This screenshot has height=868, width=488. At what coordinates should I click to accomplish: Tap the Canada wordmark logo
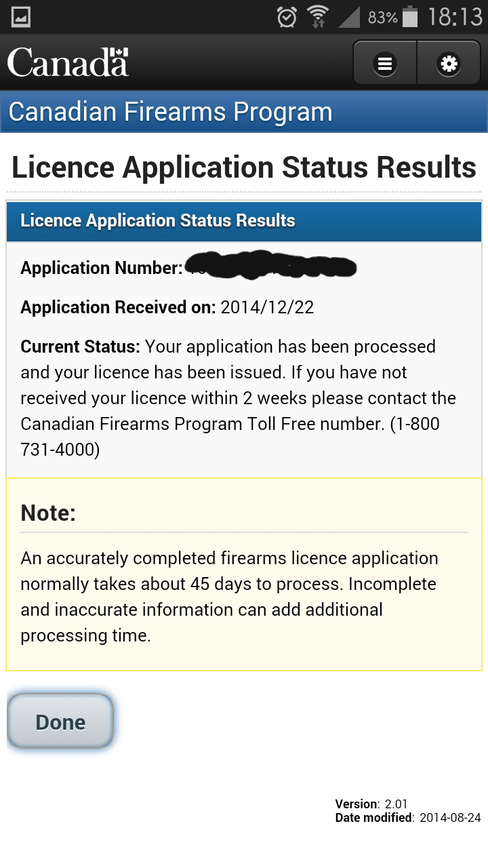(68, 62)
